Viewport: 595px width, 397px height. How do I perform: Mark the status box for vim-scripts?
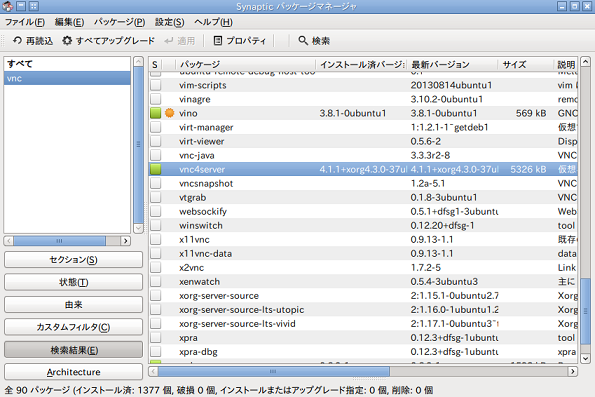tap(156, 85)
